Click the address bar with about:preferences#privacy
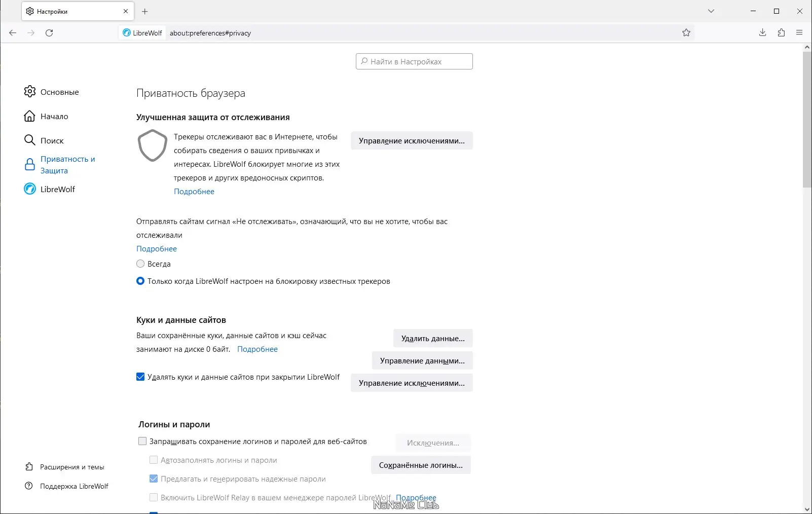Image resolution: width=812 pixels, height=514 pixels. coord(405,33)
